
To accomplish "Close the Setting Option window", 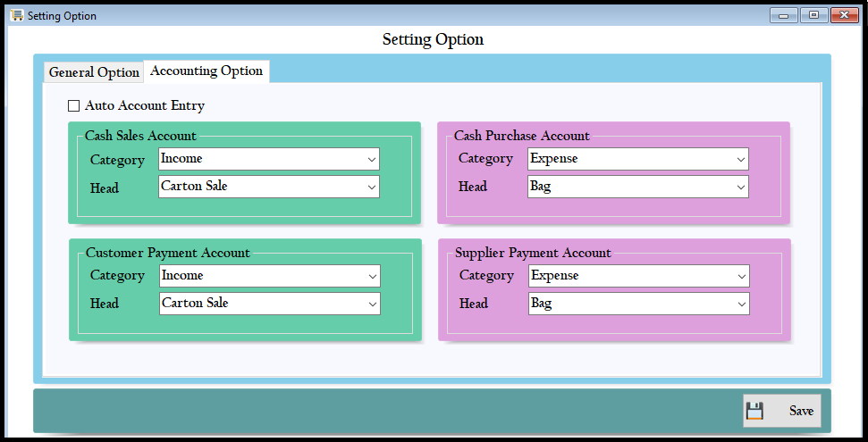I will point(843,15).
